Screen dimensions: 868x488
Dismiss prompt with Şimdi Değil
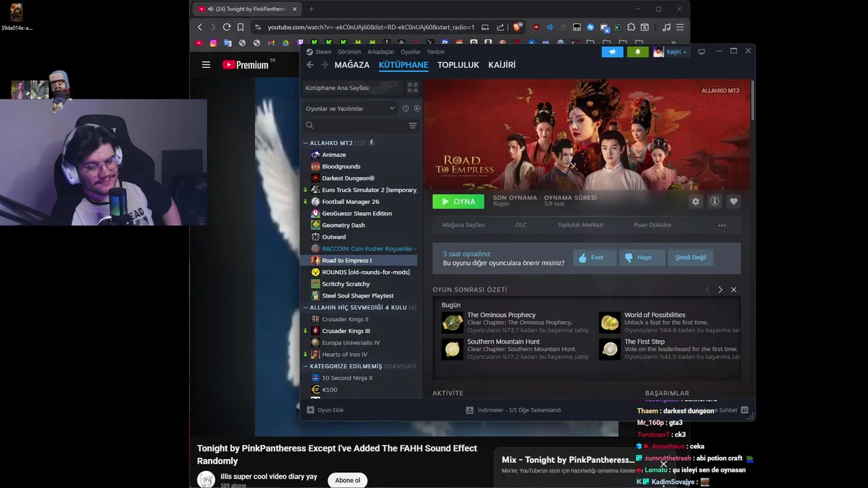(x=691, y=258)
